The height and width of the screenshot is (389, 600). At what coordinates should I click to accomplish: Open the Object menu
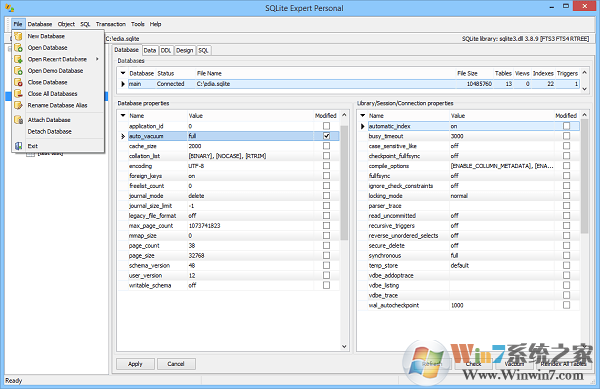point(66,24)
